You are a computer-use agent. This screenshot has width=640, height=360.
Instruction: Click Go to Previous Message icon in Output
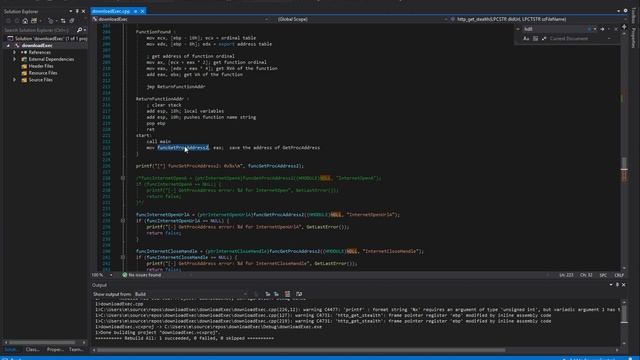pyautogui.click(x=268, y=294)
